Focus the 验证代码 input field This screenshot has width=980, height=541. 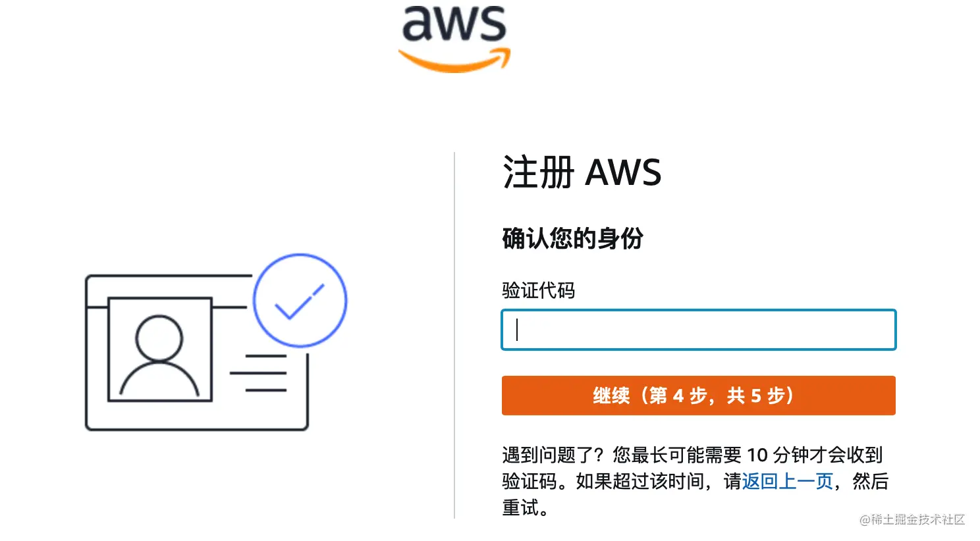tap(699, 330)
